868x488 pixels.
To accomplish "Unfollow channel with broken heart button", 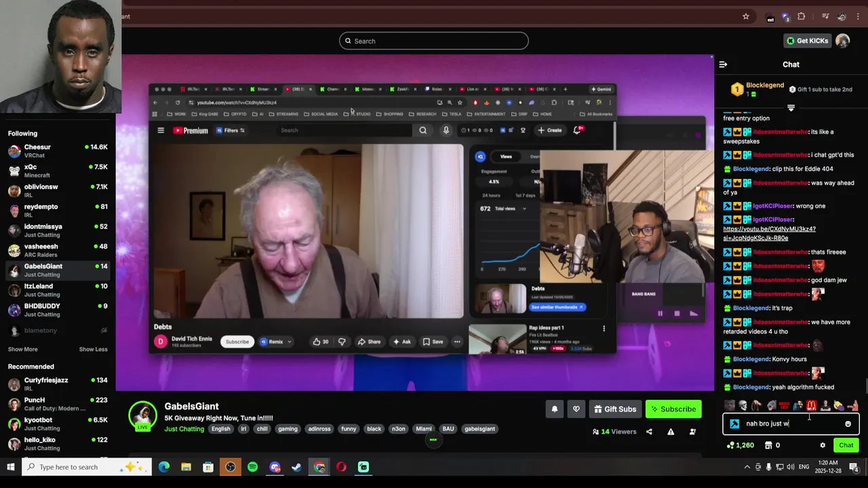I will pos(576,409).
